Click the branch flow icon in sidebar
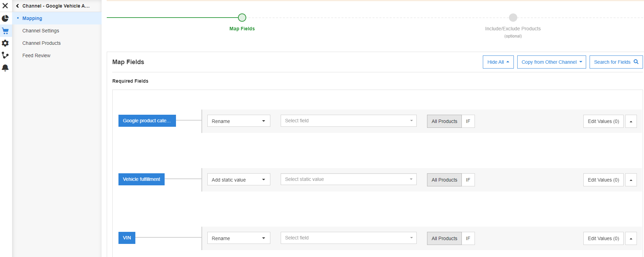The image size is (644, 257). pyautogui.click(x=5, y=55)
